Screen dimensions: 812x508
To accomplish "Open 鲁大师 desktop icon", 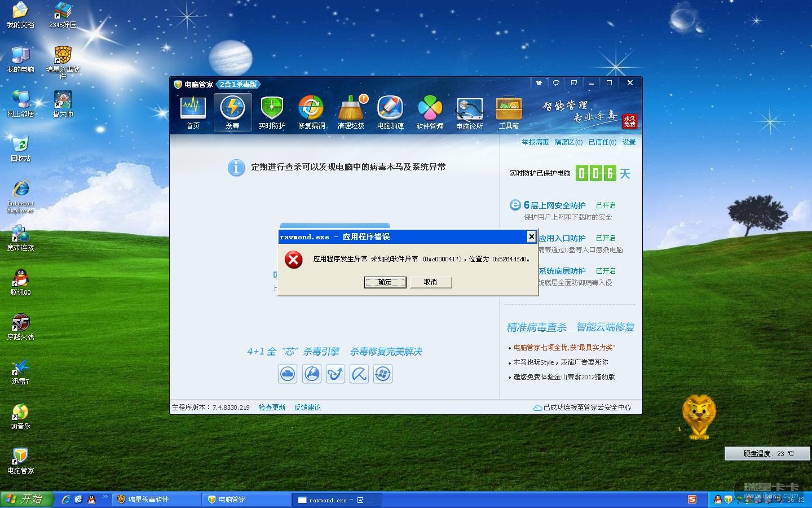I will point(63,104).
